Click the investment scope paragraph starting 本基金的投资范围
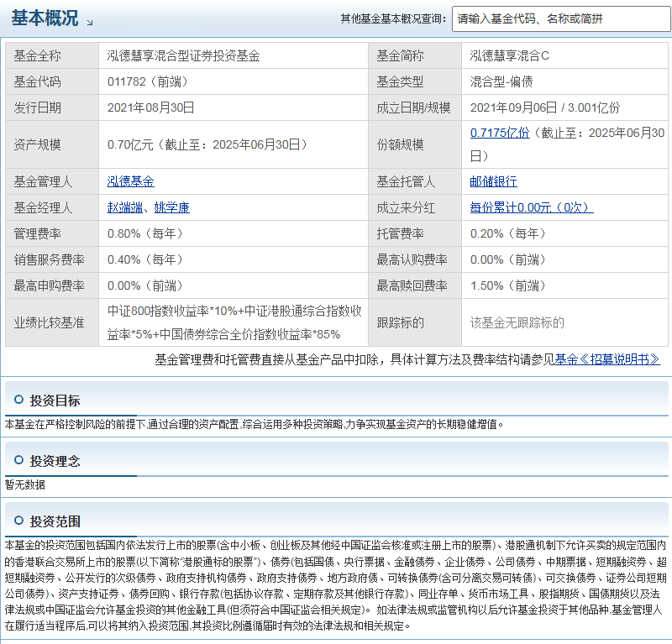This screenshot has height=644, width=672. click(335, 586)
